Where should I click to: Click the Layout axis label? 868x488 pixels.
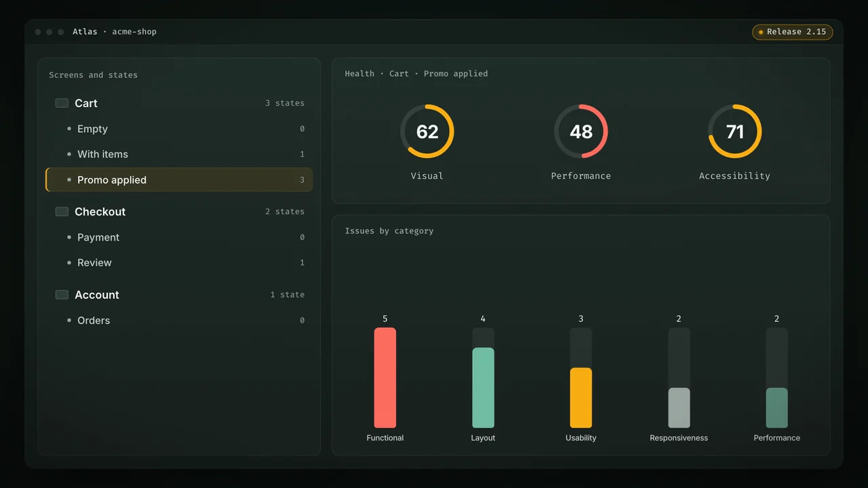[484, 438]
